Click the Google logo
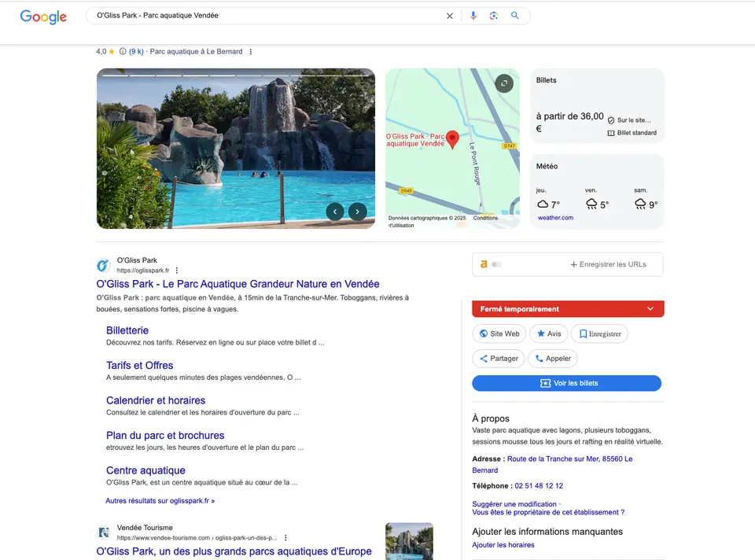Image resolution: width=755 pixels, height=560 pixels. pyautogui.click(x=43, y=17)
